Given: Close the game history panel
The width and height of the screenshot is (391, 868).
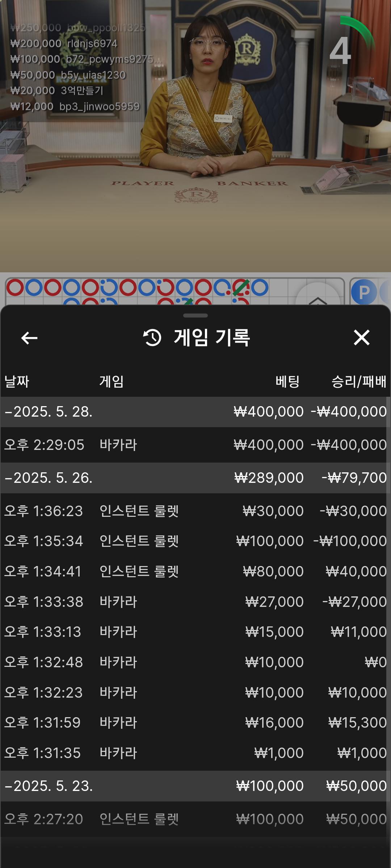Looking at the screenshot, I should click(361, 338).
